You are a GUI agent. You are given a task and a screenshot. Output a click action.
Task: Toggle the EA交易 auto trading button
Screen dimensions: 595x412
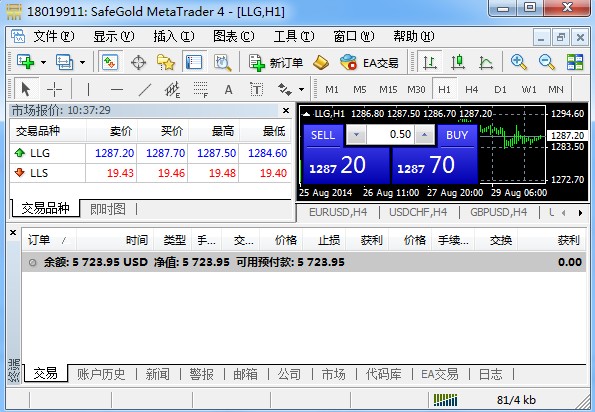click(369, 62)
